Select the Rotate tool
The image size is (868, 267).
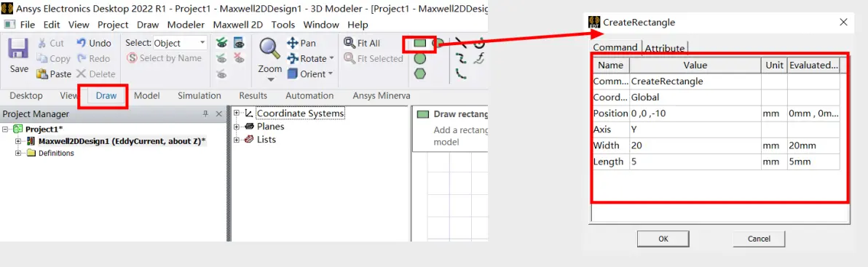pos(307,59)
